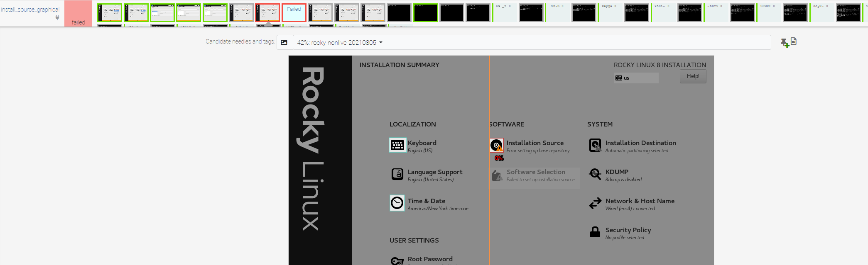Click 'Americas/New York timezone' text
This screenshot has height=265, width=868.
[438, 209]
